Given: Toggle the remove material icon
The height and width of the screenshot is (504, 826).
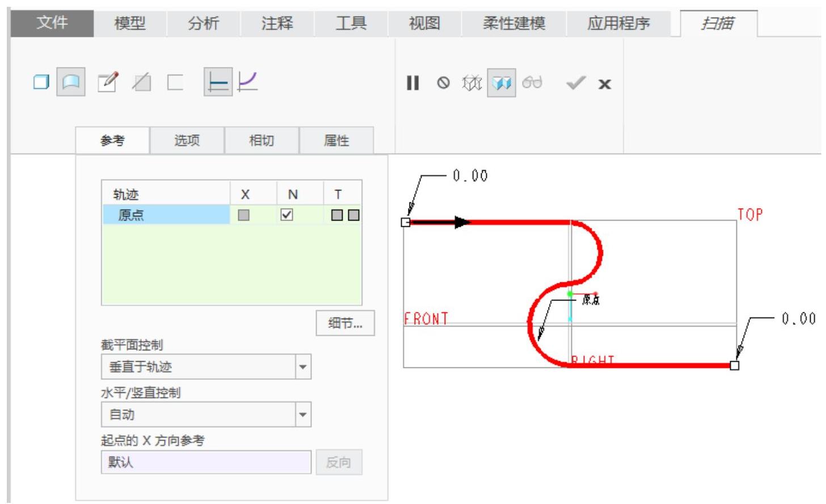Looking at the screenshot, I should pos(142,83).
